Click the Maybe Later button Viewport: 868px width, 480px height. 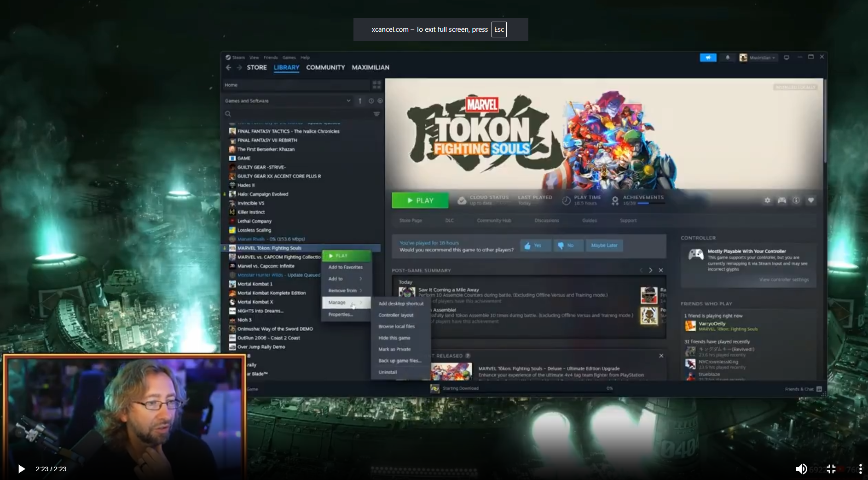[604, 246]
